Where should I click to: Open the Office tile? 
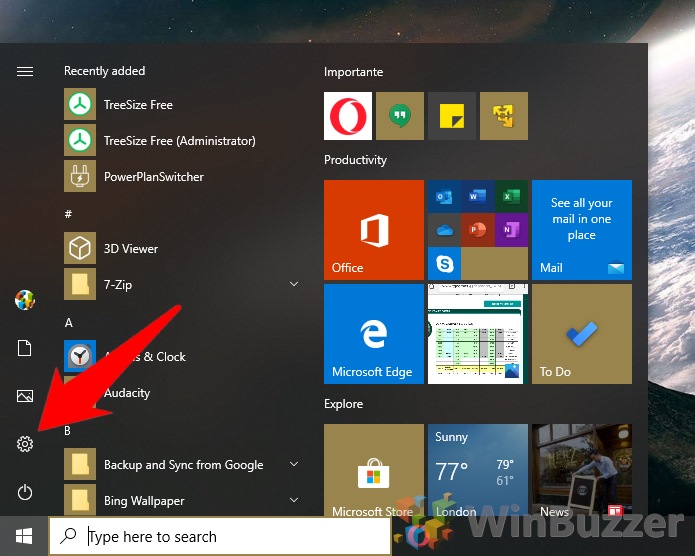[x=374, y=230]
